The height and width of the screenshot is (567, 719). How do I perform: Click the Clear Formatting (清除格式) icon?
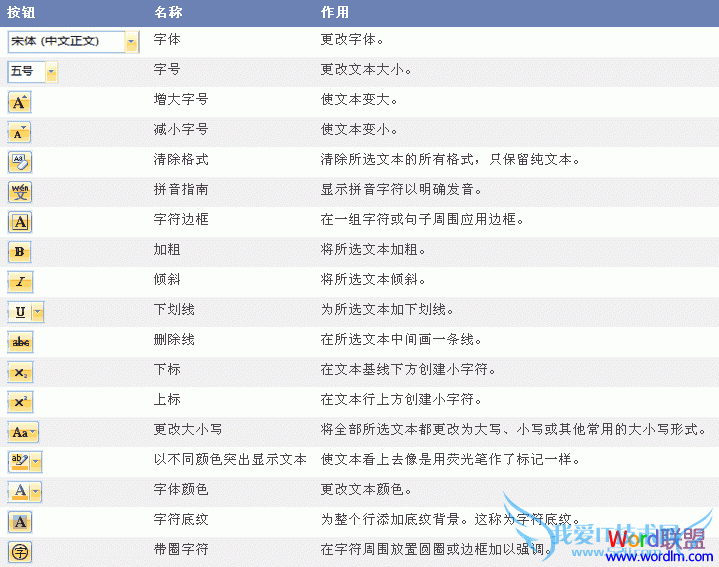pos(20,162)
